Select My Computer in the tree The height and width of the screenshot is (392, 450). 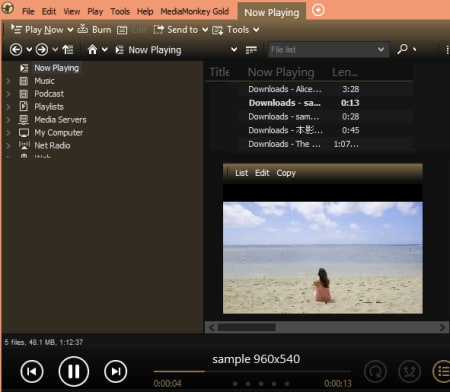(59, 133)
